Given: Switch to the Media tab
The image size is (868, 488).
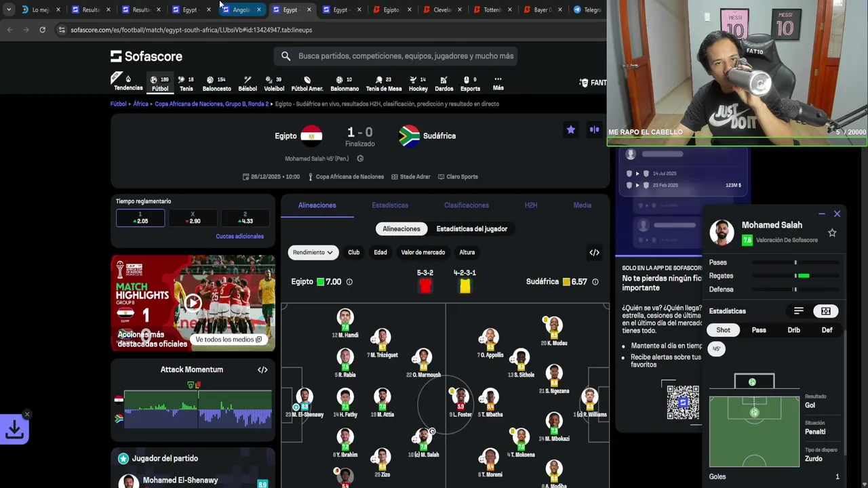Looking at the screenshot, I should [583, 205].
